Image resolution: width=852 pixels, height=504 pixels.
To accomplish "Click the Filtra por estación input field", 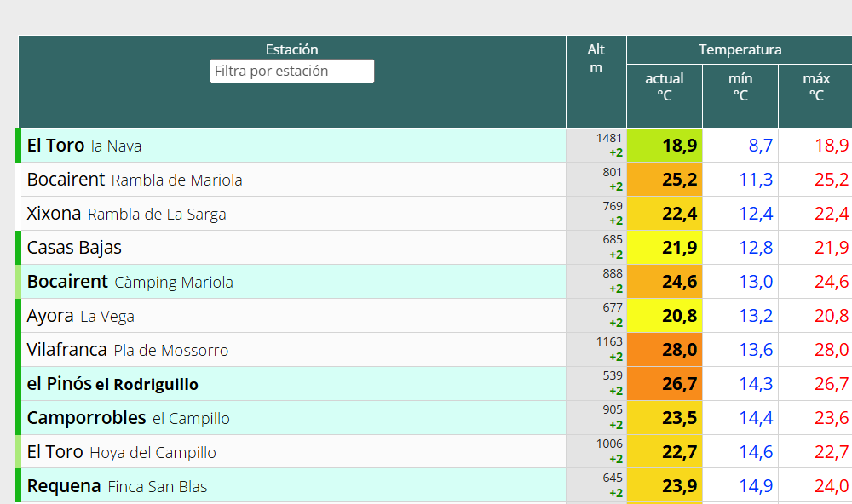I will coord(291,72).
